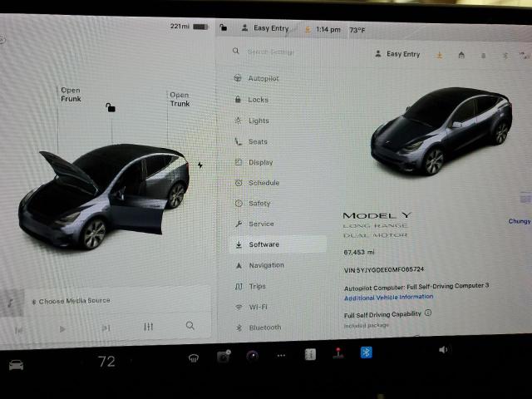Tap the Chungy vehicle name link
The height and width of the screenshot is (399, 532).
pos(520,221)
